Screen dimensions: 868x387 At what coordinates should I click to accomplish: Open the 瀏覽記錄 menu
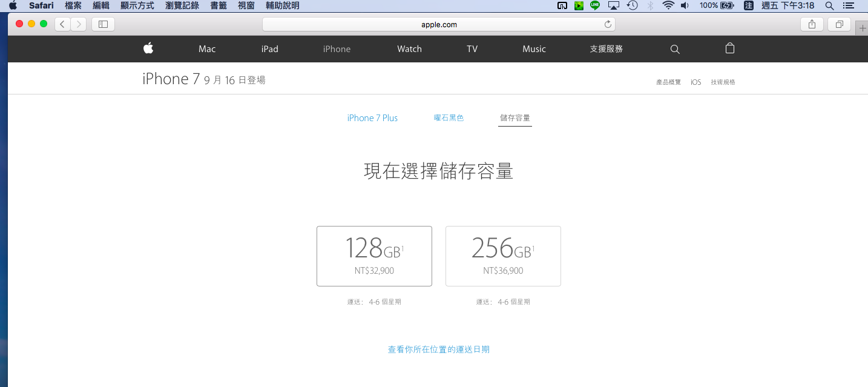[182, 5]
